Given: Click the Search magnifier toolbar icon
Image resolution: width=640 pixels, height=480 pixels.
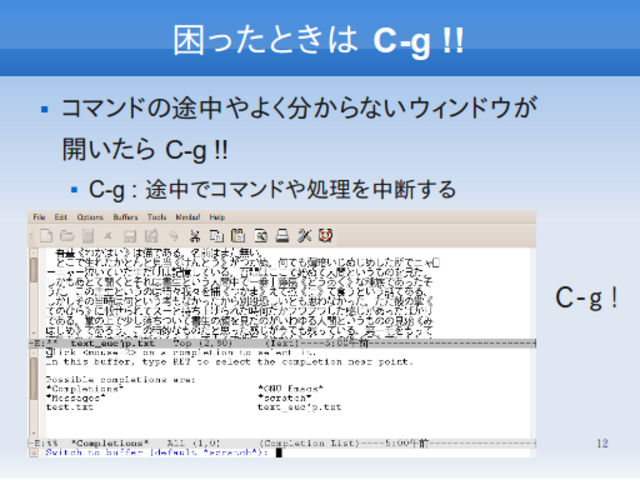Looking at the screenshot, I should click(x=259, y=236).
